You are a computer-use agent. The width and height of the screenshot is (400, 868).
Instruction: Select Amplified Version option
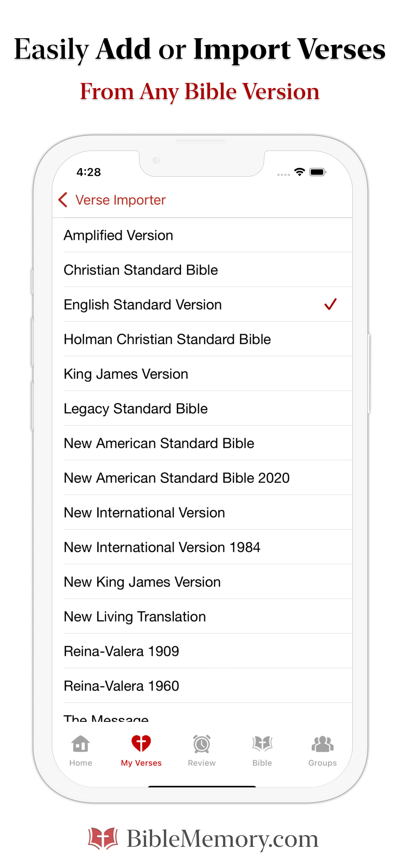[x=118, y=235]
